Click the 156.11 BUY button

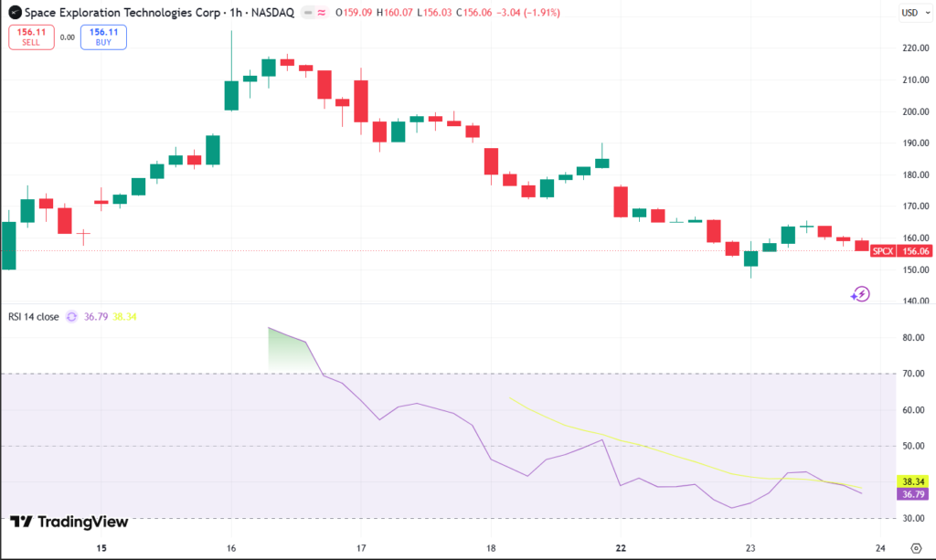[103, 37]
